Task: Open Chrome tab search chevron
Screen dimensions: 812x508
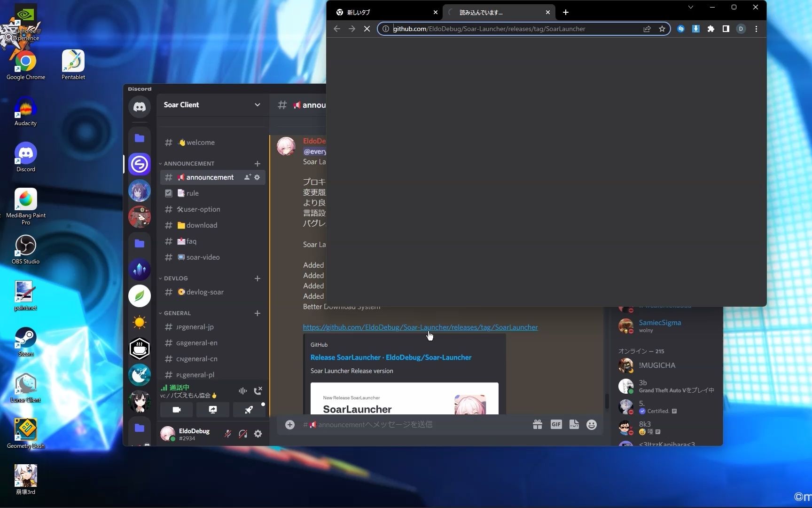Action: pos(691,7)
